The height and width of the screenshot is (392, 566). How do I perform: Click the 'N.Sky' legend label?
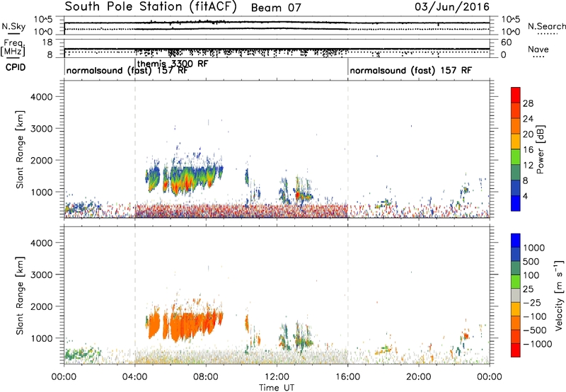[x=13, y=26]
